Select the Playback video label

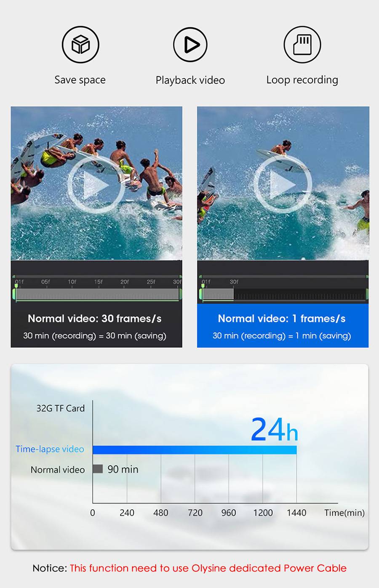tap(190, 80)
